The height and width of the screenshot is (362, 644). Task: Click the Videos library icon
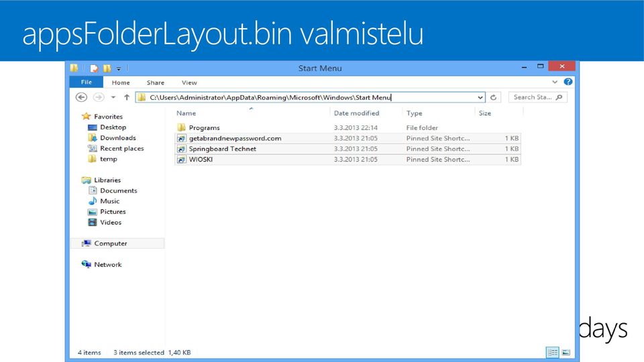93,223
